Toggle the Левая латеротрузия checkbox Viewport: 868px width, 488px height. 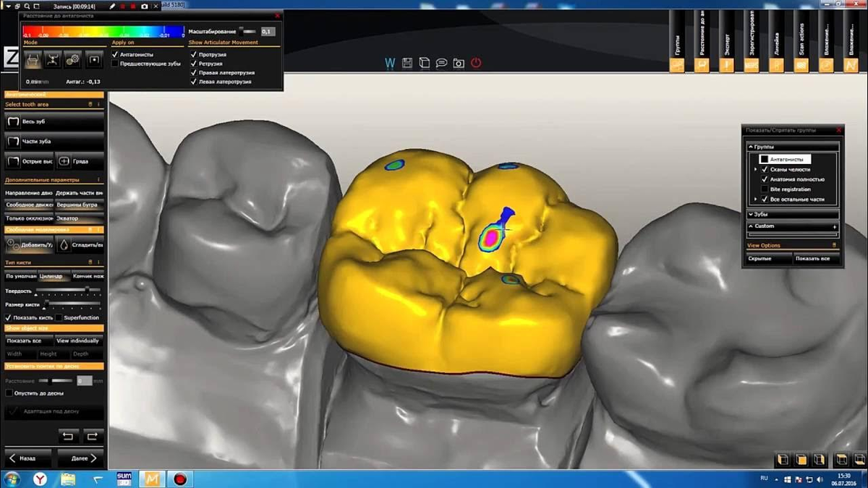point(193,82)
